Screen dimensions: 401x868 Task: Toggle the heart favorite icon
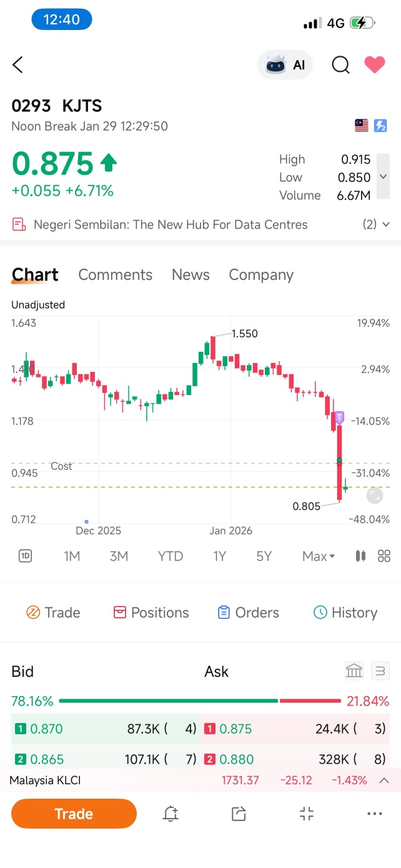tap(375, 64)
